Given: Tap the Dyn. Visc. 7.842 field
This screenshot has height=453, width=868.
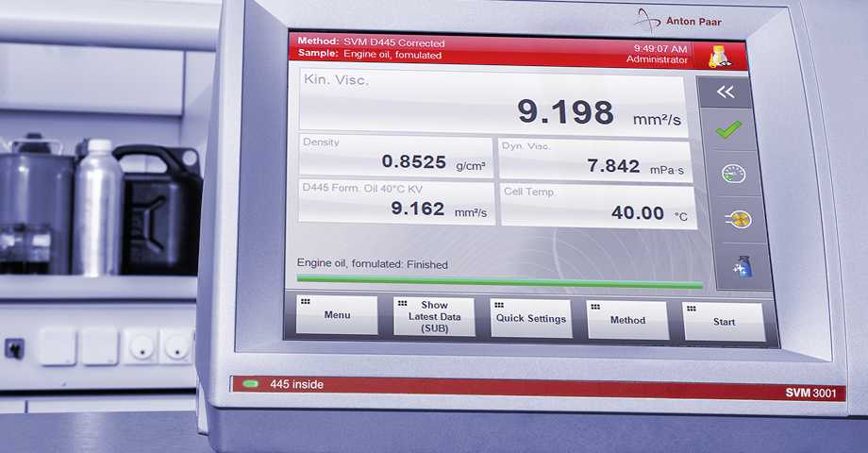Looking at the screenshot, I should pos(594,159).
